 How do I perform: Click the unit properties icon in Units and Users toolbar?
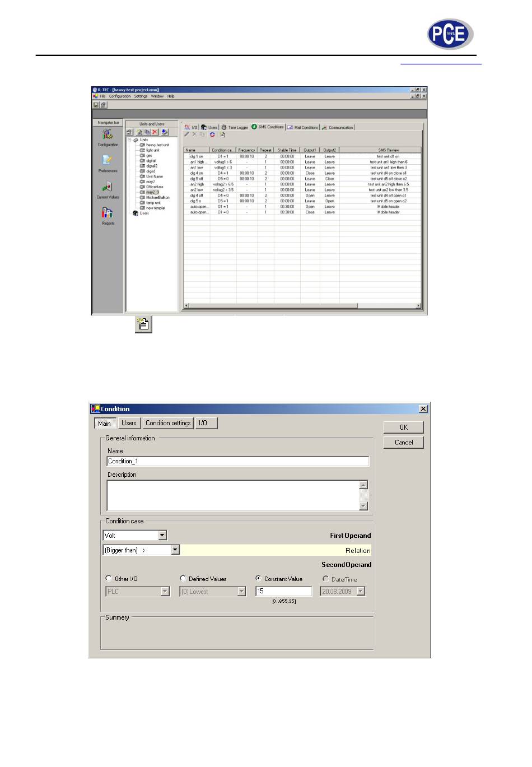[129, 132]
